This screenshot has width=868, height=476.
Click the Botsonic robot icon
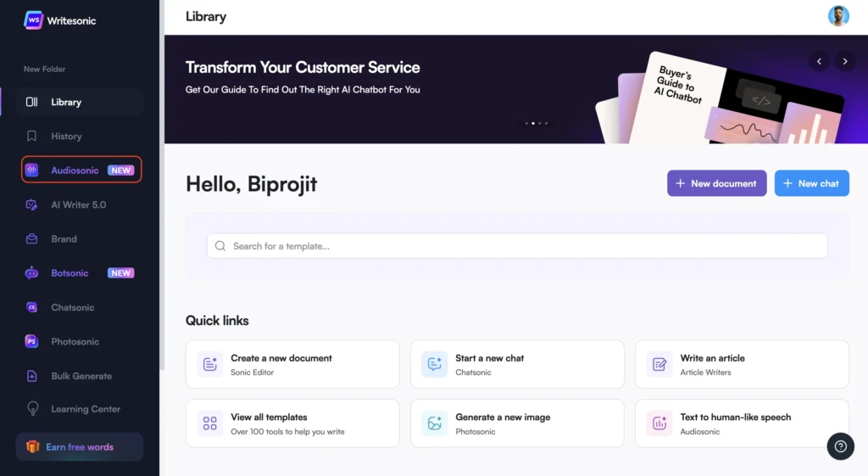point(32,273)
